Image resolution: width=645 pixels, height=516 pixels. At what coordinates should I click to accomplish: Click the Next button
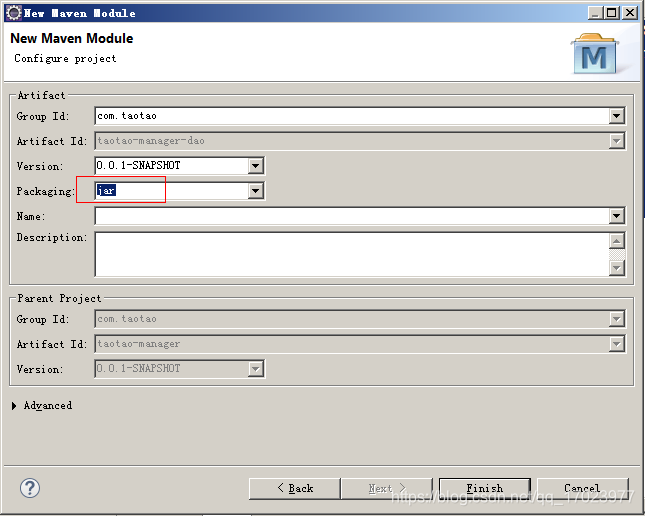387,488
